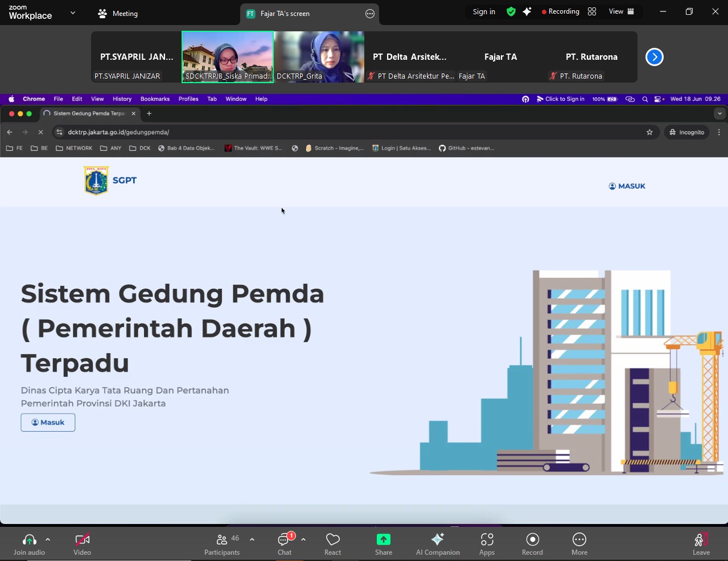Expand audio options arrow beside Join audio
The image size is (728, 561).
click(48, 539)
